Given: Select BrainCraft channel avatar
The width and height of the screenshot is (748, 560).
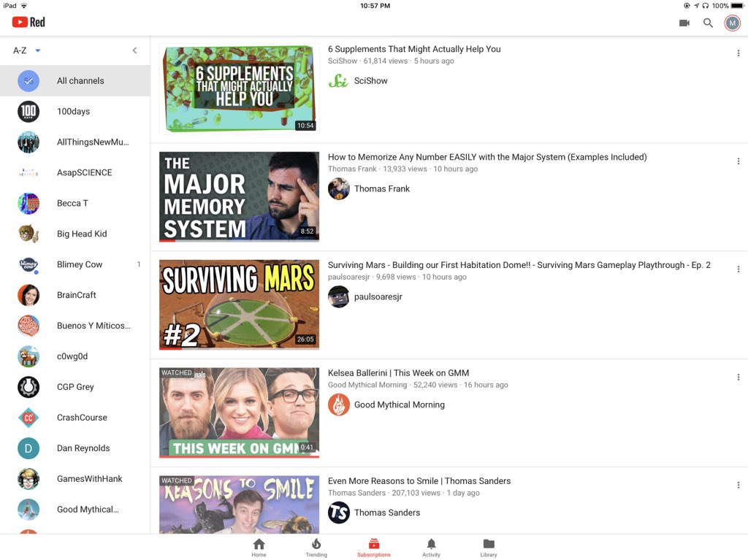Looking at the screenshot, I should click(28, 295).
